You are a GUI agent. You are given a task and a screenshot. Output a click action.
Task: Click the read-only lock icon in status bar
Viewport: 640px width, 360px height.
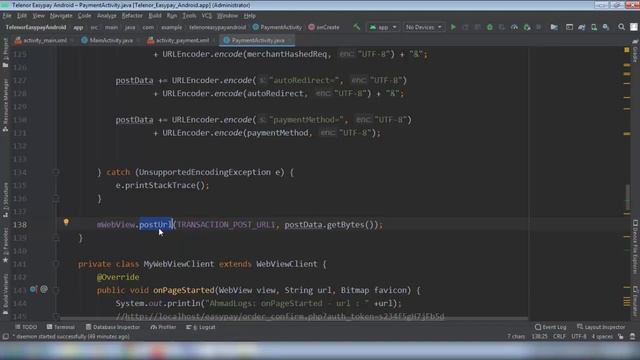click(621, 337)
